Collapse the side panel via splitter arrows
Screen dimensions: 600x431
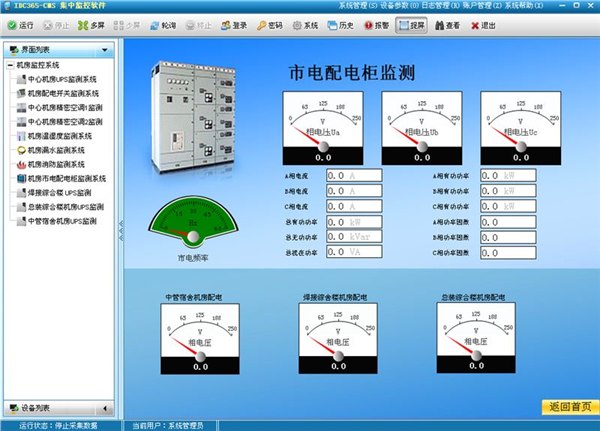tap(121, 230)
